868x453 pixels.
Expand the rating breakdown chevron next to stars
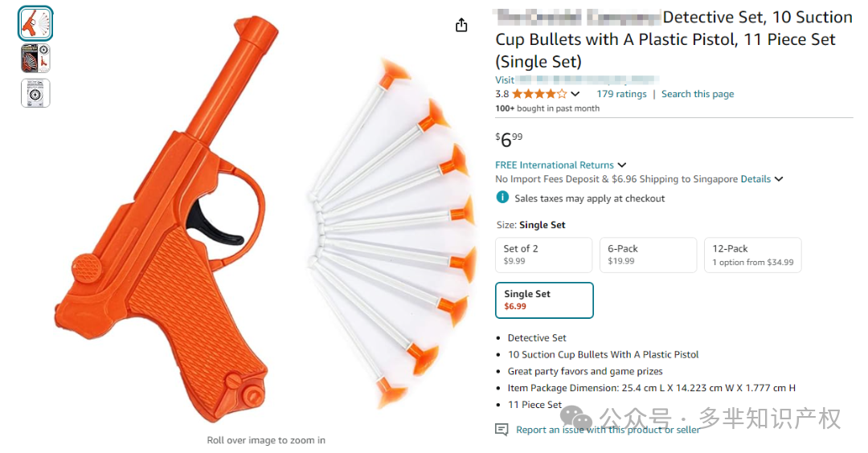575,94
